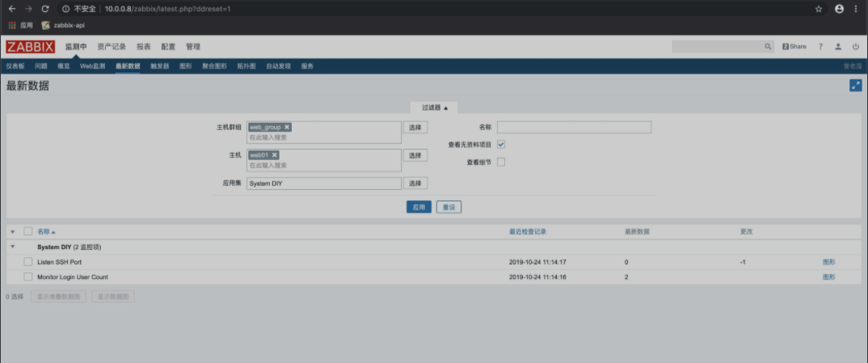Go to the 仪表板 tab

tap(15, 66)
